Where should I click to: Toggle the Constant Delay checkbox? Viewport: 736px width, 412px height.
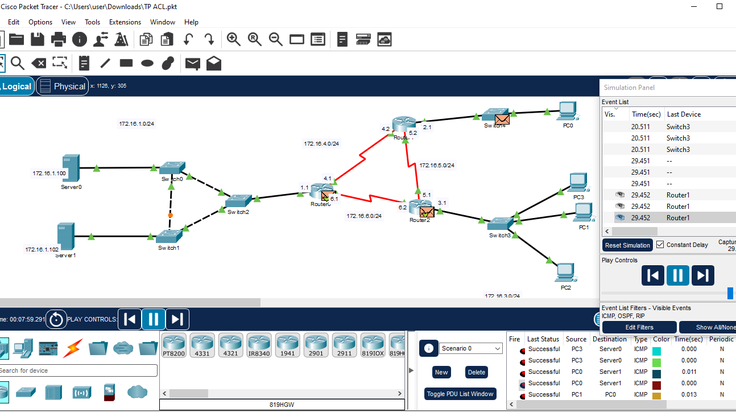660,244
